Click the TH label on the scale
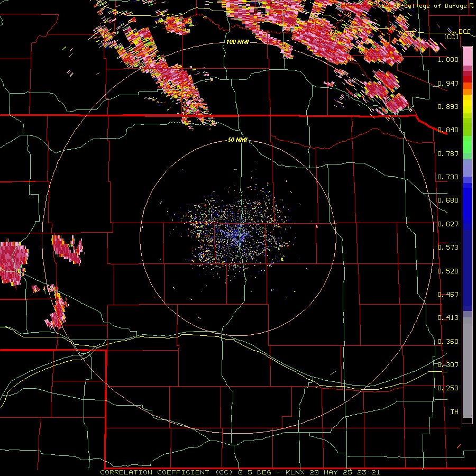 454,412
